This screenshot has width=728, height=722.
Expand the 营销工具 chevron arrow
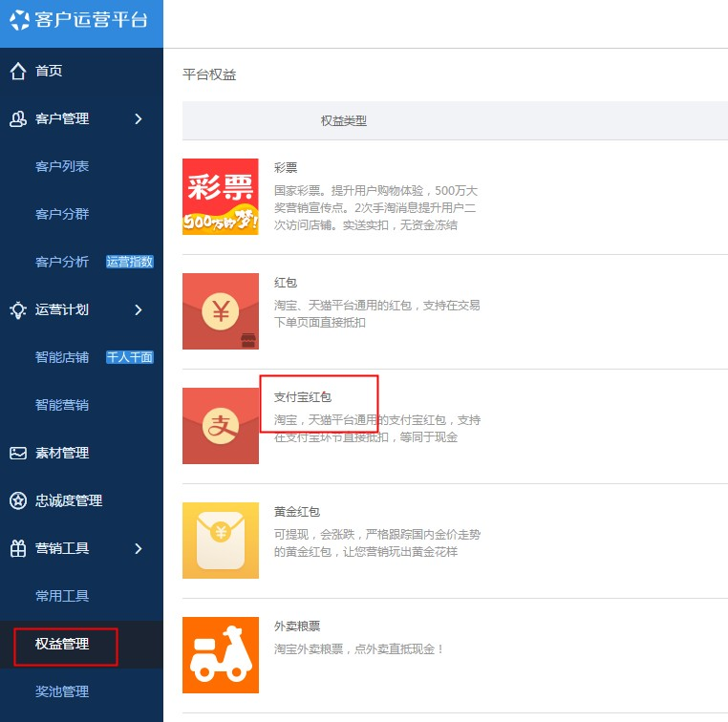click(139, 548)
